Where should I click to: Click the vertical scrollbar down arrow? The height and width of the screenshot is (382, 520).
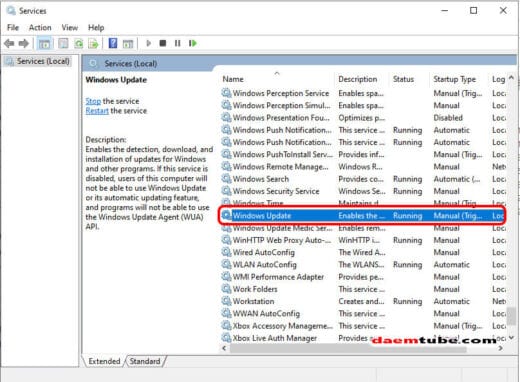click(512, 338)
